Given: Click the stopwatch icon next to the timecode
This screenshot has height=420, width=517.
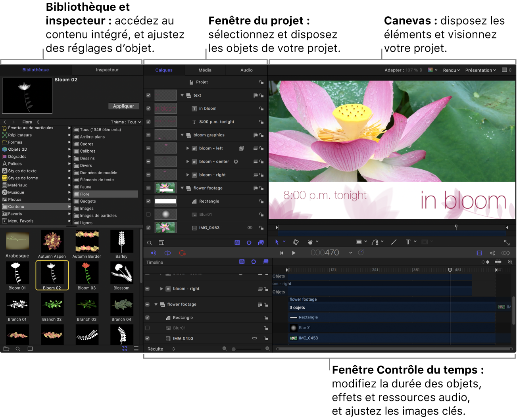Looking at the screenshot, I should 361,252.
